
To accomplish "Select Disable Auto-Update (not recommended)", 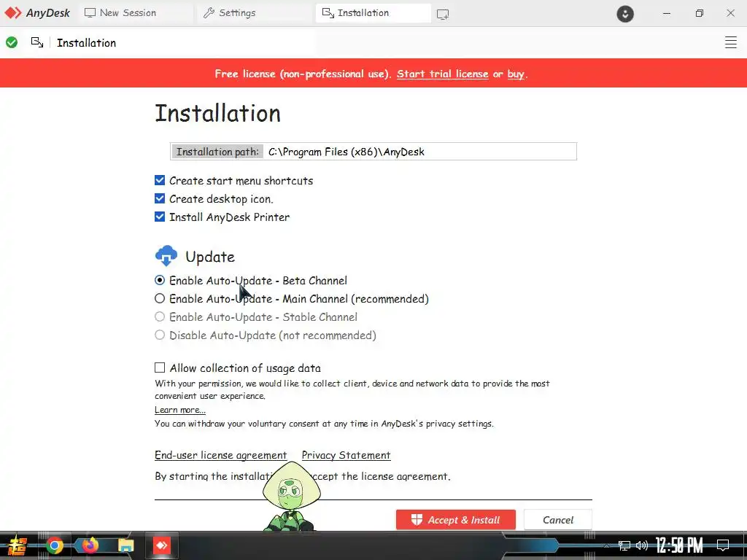I will (160, 335).
